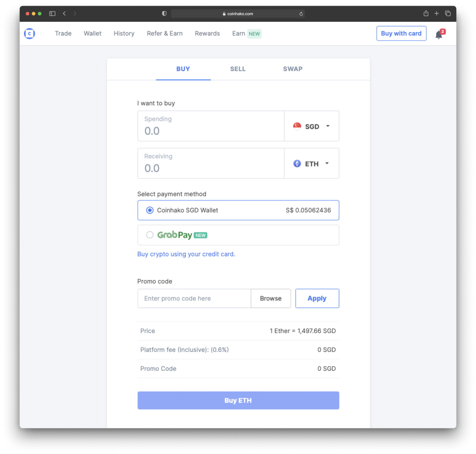This screenshot has height=454, width=476.
Task: Click the browser back arrow
Action: point(64,14)
